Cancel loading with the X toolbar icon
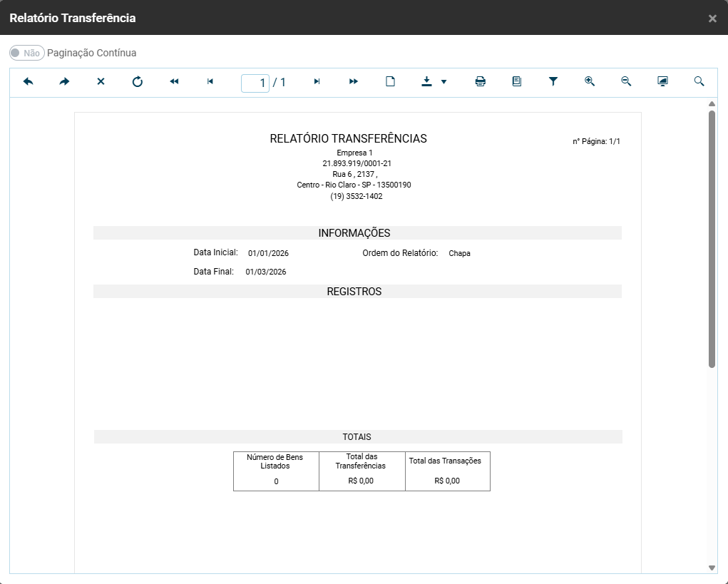Viewport: 728px width, 584px height. [x=101, y=82]
